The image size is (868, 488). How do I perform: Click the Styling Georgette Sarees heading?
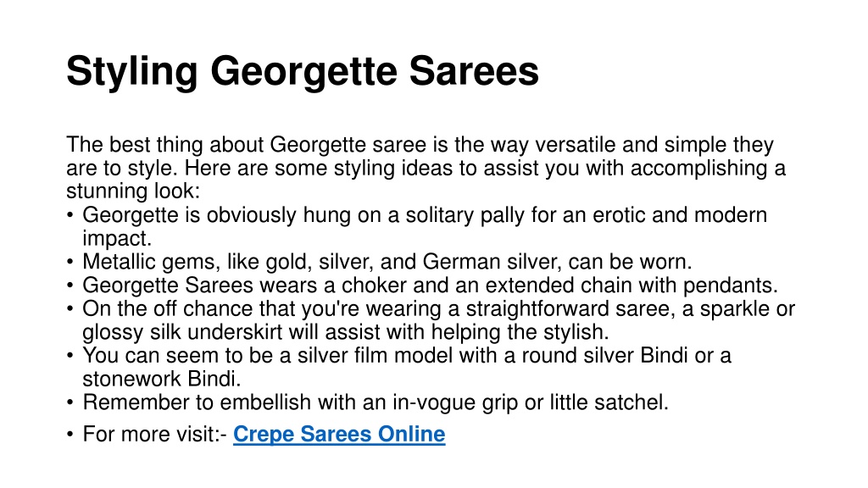(x=303, y=72)
